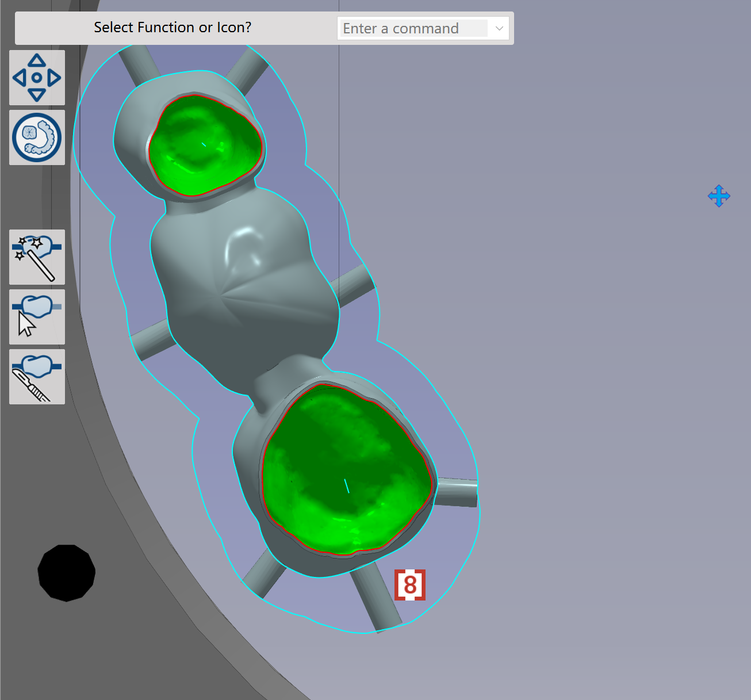
Task: Click the support connector right of the lower crown
Action: [457, 492]
